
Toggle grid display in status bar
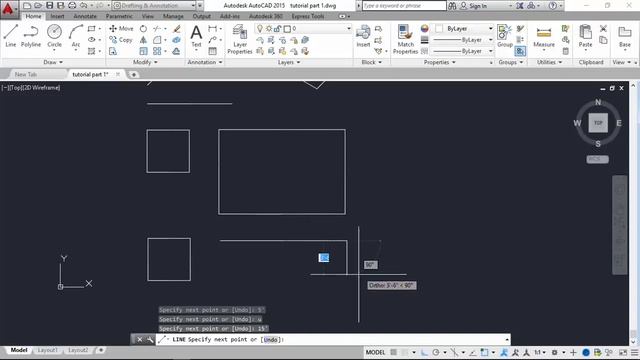click(393, 352)
